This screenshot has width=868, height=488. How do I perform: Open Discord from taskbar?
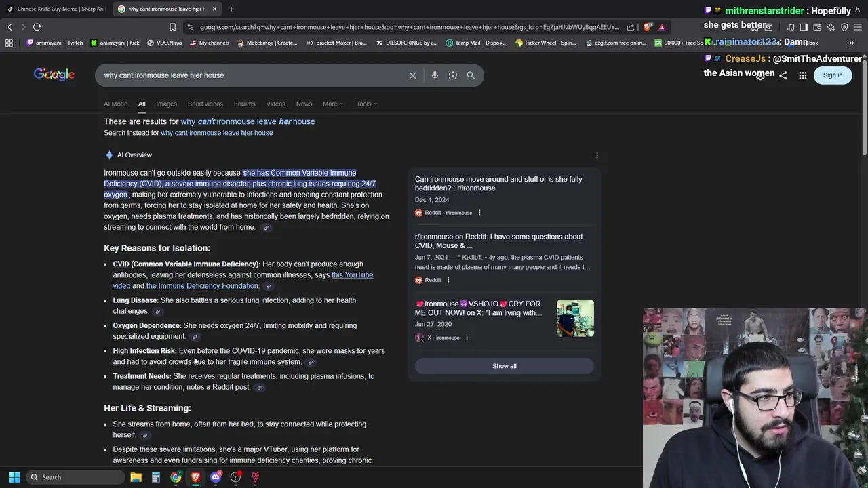(x=216, y=477)
